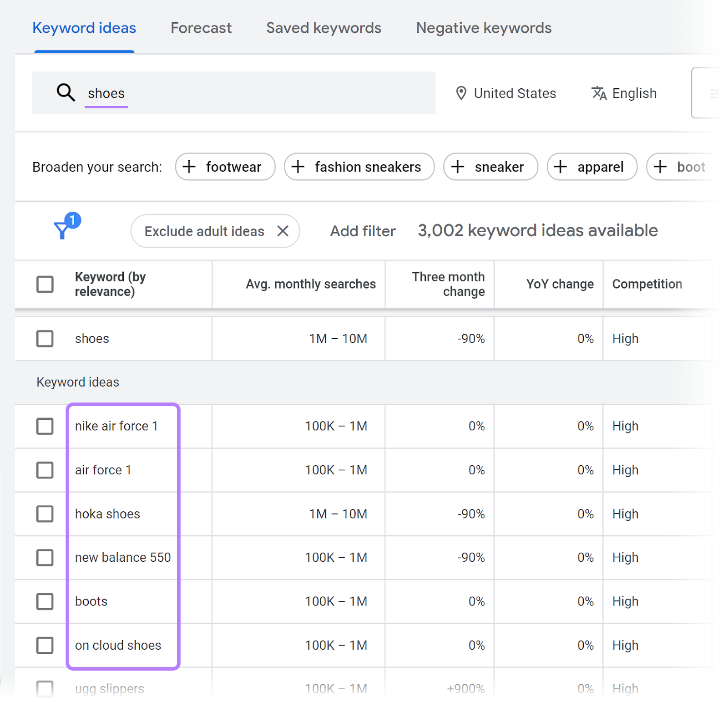Viewport: 728px width, 707px height.
Task: Click the language translate icon next to English
Action: pyautogui.click(x=599, y=93)
